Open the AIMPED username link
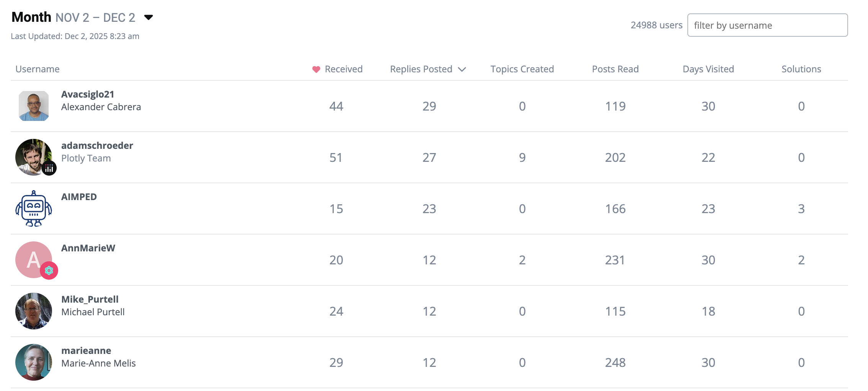Image resolution: width=868 pixels, height=391 pixels. tap(79, 197)
